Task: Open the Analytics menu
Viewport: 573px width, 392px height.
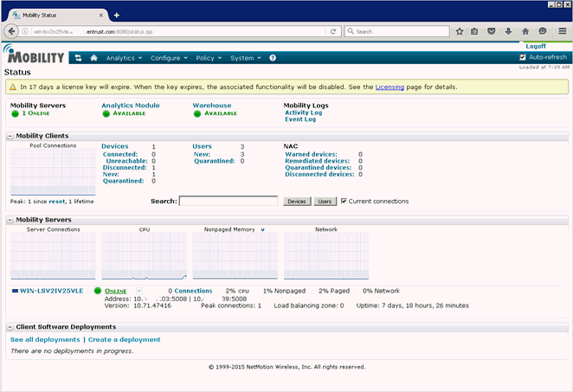Action: pyautogui.click(x=124, y=58)
